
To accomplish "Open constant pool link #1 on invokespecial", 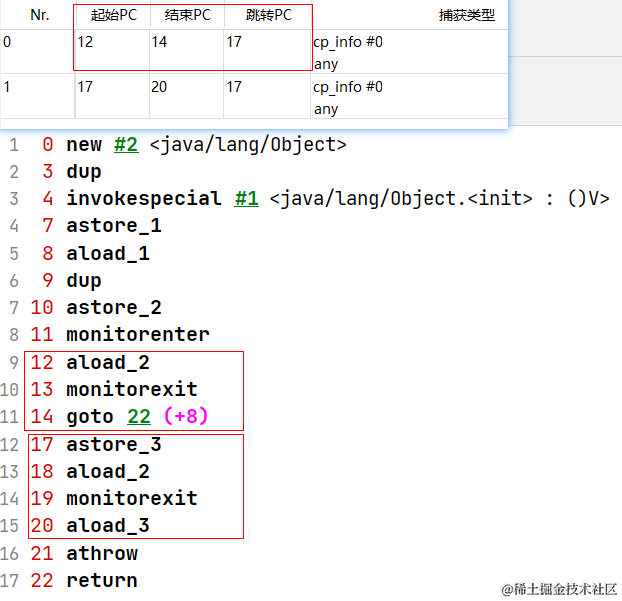I will pyautogui.click(x=247, y=198).
